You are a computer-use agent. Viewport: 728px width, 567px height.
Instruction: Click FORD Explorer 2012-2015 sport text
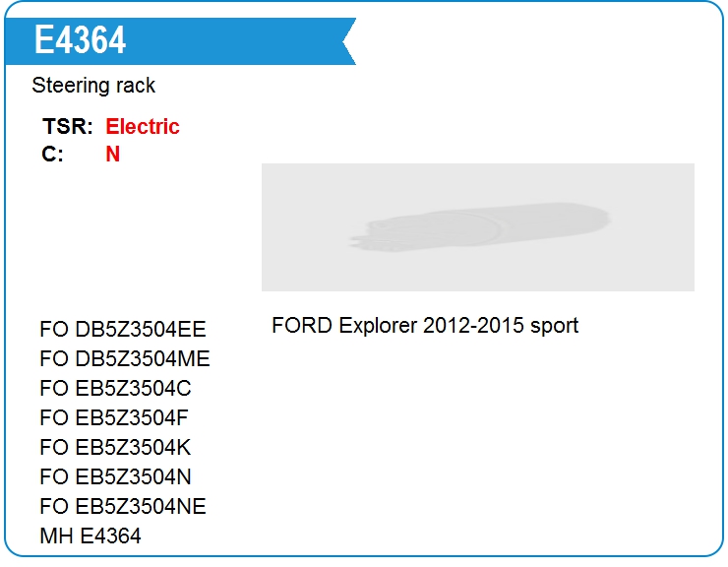tap(425, 325)
